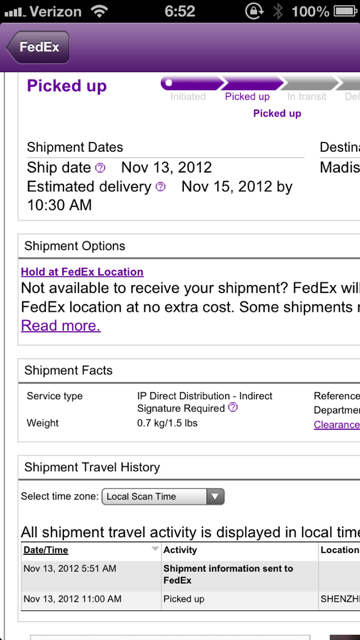The height and width of the screenshot is (640, 360).
Task: Tap the rotation lock status icon
Action: tap(255, 11)
